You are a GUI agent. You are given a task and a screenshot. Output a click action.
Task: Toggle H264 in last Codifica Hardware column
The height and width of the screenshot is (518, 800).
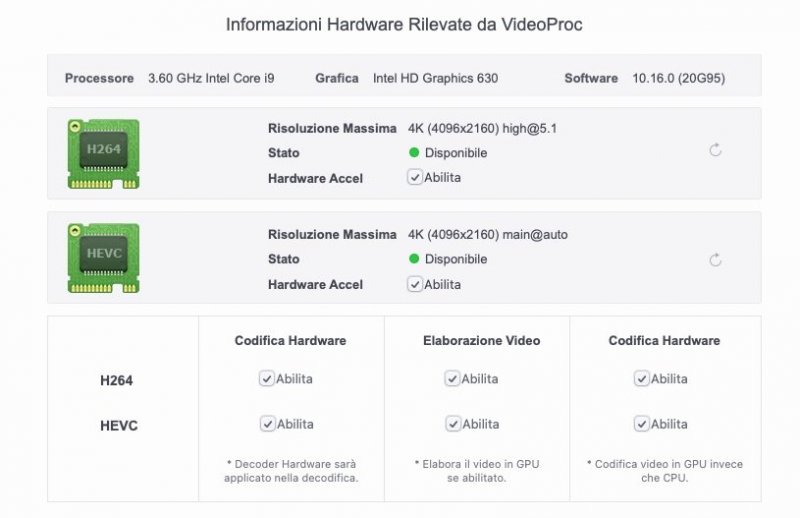pos(641,379)
